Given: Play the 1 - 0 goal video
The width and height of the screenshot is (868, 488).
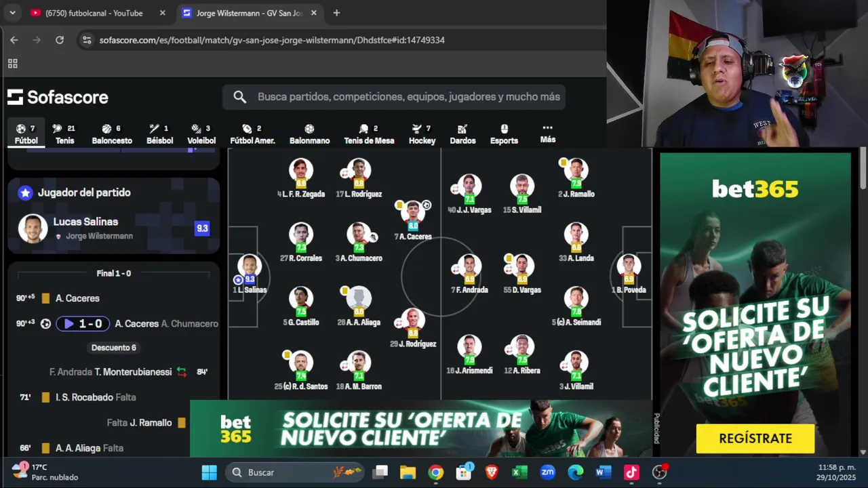Looking at the screenshot, I should click(x=83, y=324).
